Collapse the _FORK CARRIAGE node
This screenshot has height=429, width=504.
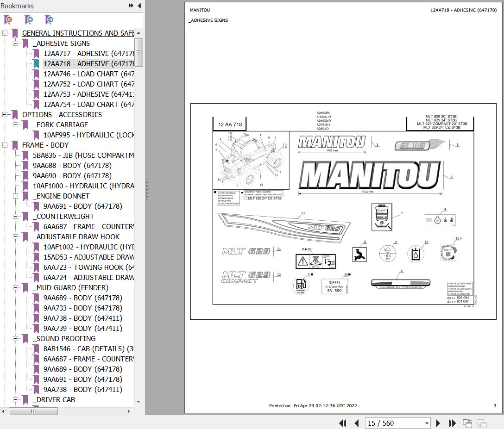[x=15, y=124]
